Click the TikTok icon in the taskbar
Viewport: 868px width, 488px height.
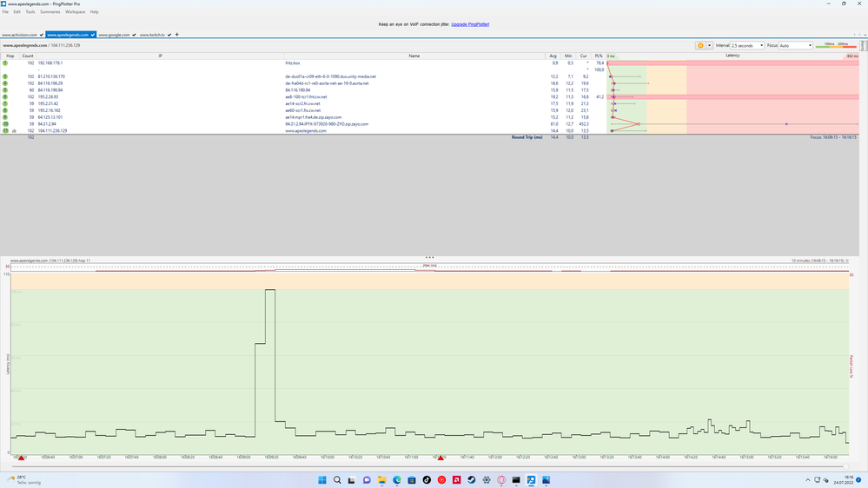coord(427,479)
